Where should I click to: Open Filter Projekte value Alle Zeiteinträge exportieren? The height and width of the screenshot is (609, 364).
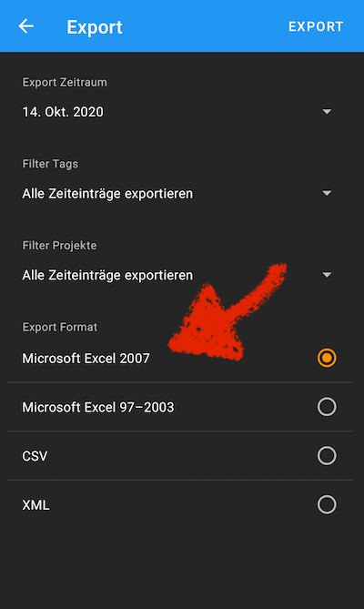click(x=107, y=275)
